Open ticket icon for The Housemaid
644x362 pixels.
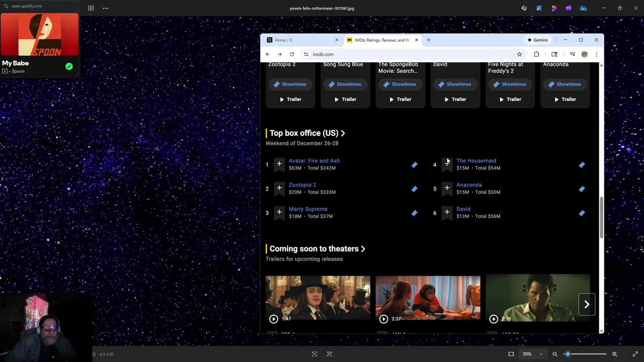click(582, 165)
